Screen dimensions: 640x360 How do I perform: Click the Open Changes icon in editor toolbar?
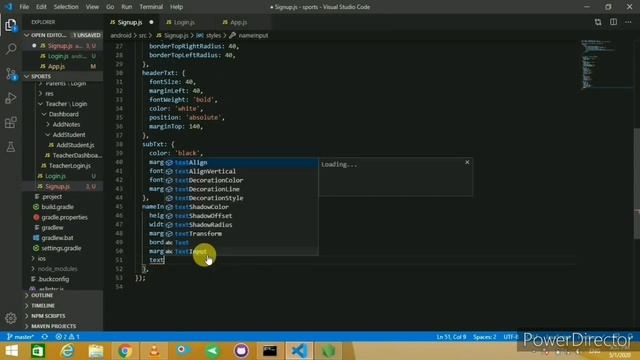pos(598,22)
